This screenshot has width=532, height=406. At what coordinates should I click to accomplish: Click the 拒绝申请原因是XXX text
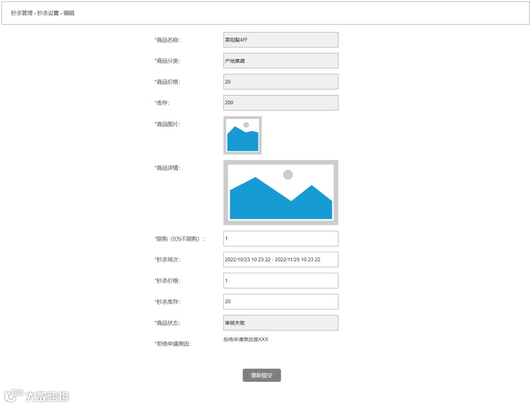246,339
